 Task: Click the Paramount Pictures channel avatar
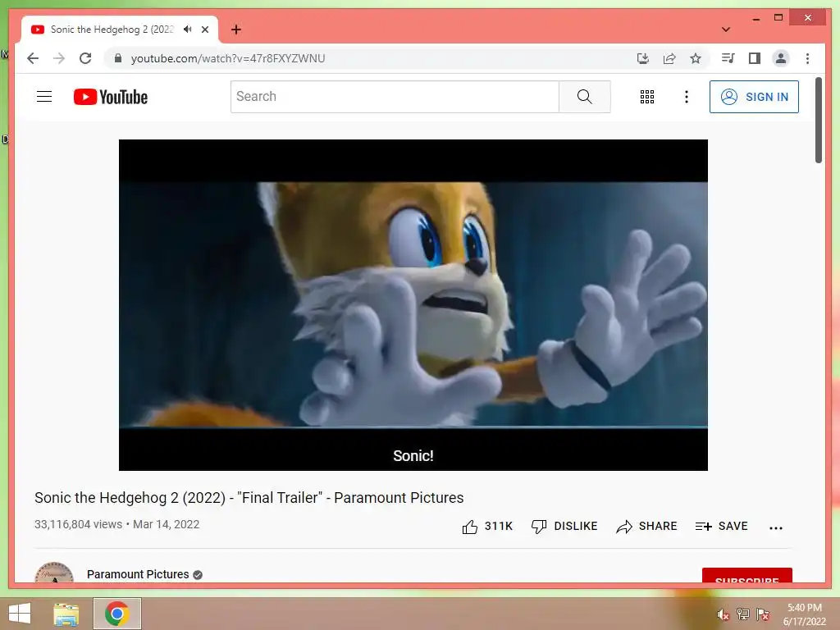54,573
